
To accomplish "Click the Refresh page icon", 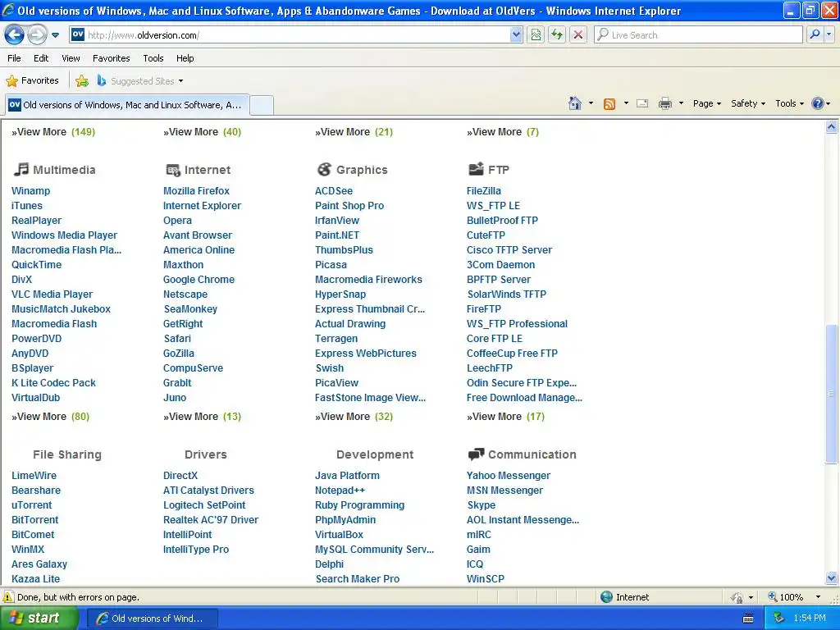I will point(557,34).
